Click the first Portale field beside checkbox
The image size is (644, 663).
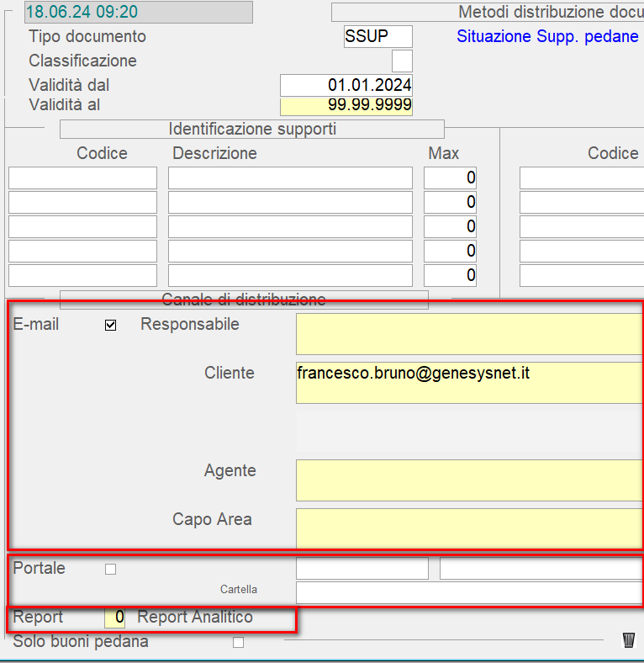[x=362, y=569]
